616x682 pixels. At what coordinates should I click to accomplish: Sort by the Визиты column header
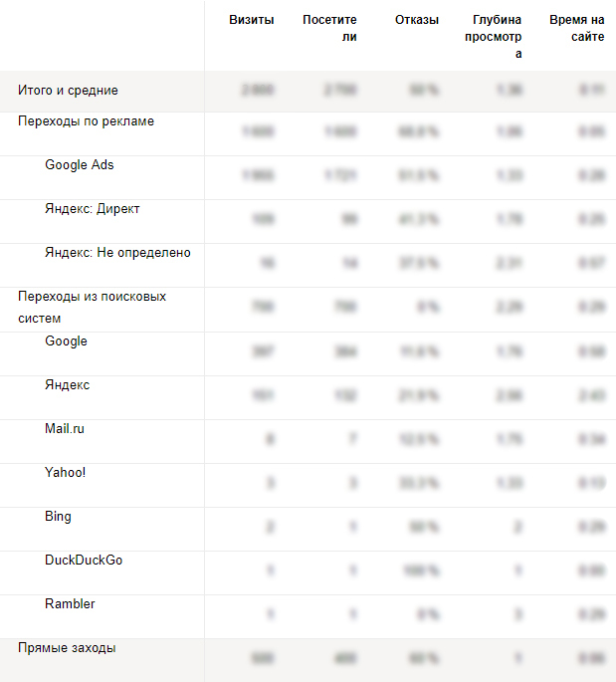[251, 20]
